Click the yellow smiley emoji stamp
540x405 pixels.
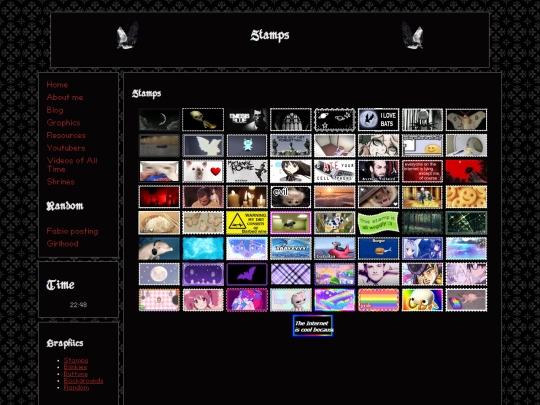422,145
